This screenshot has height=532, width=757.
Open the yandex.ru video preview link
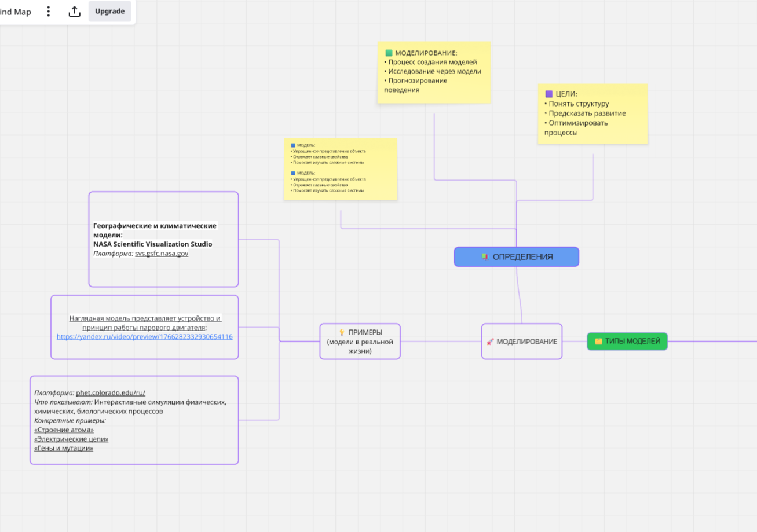click(144, 336)
